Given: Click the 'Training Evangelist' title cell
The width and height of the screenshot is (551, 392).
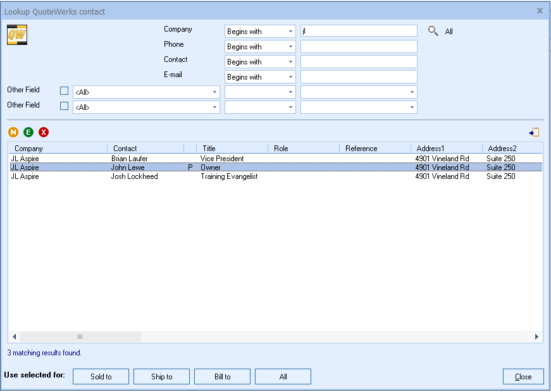Looking at the screenshot, I should [229, 176].
